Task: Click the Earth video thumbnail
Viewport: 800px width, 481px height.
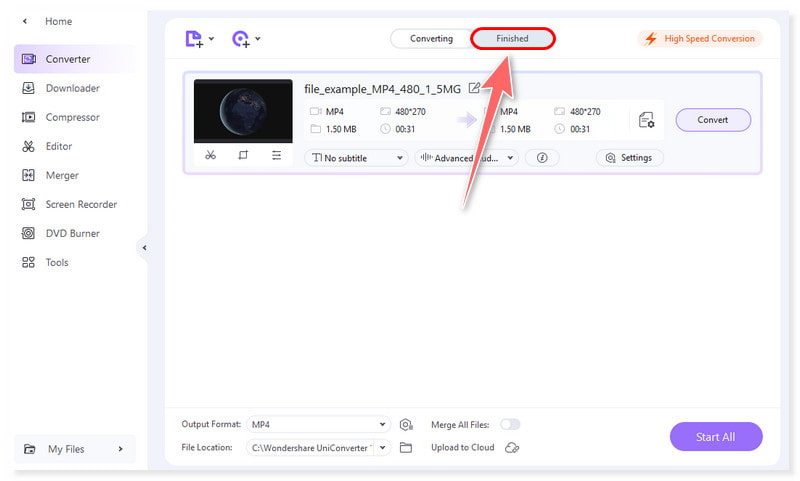Action: click(243, 111)
